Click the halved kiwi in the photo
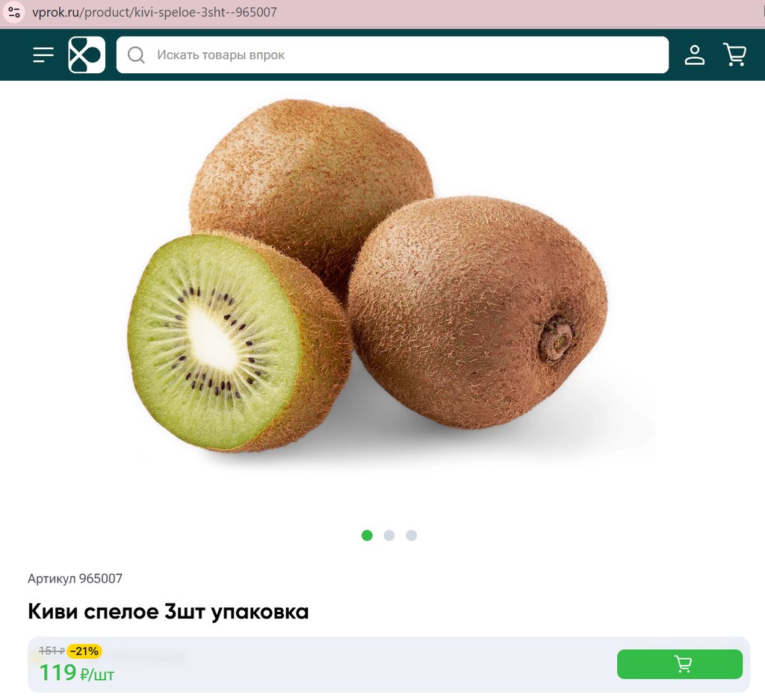Image resolution: width=765 pixels, height=700 pixels. pos(240,341)
